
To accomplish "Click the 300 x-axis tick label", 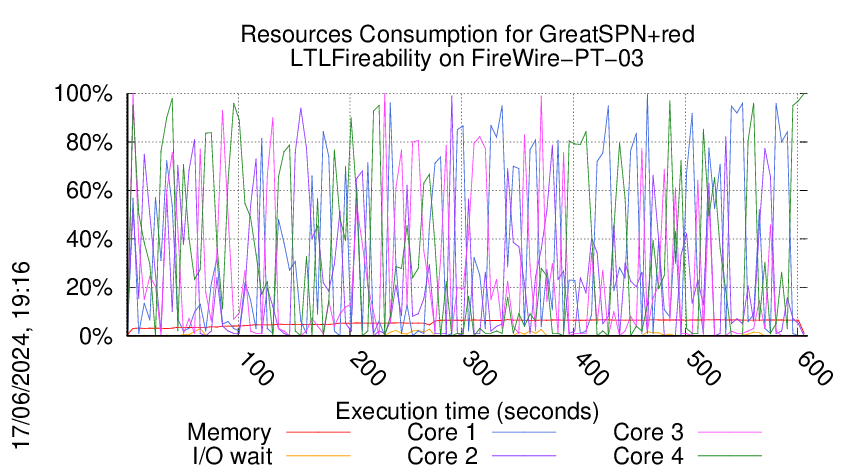I will 479,370.
